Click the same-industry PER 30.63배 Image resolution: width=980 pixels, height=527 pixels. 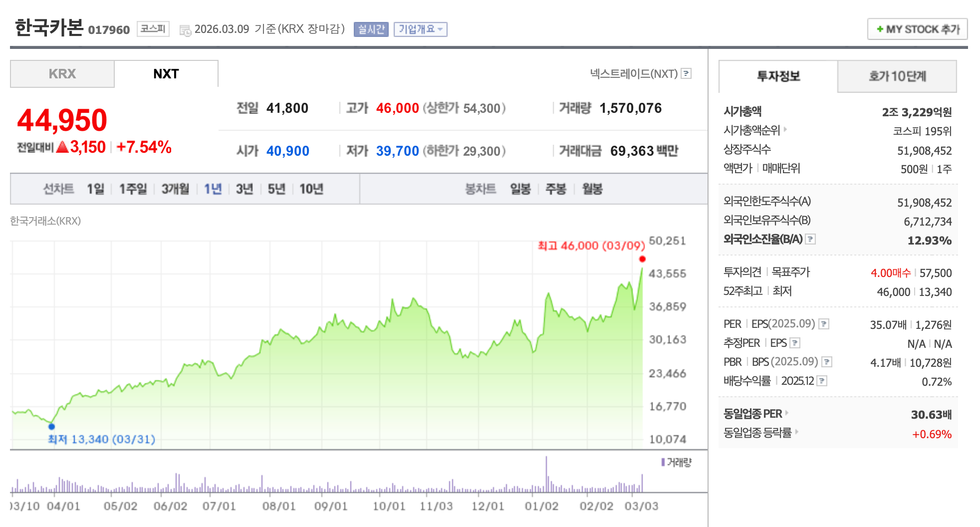[x=932, y=415]
